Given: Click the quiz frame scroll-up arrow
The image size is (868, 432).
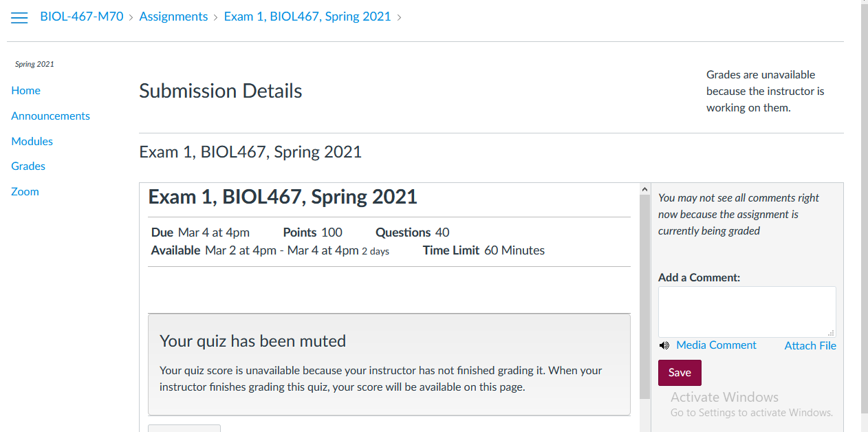Looking at the screenshot, I should 644,189.
